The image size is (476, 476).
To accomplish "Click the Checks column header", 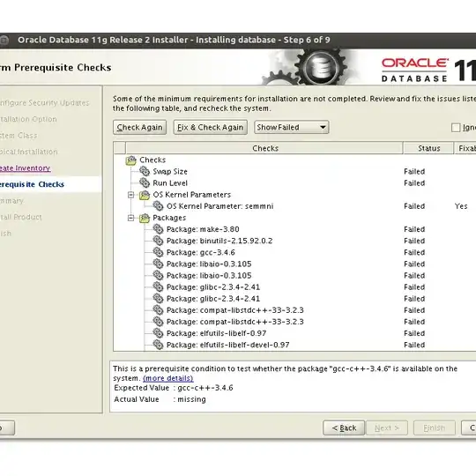I will pyautogui.click(x=264, y=148).
